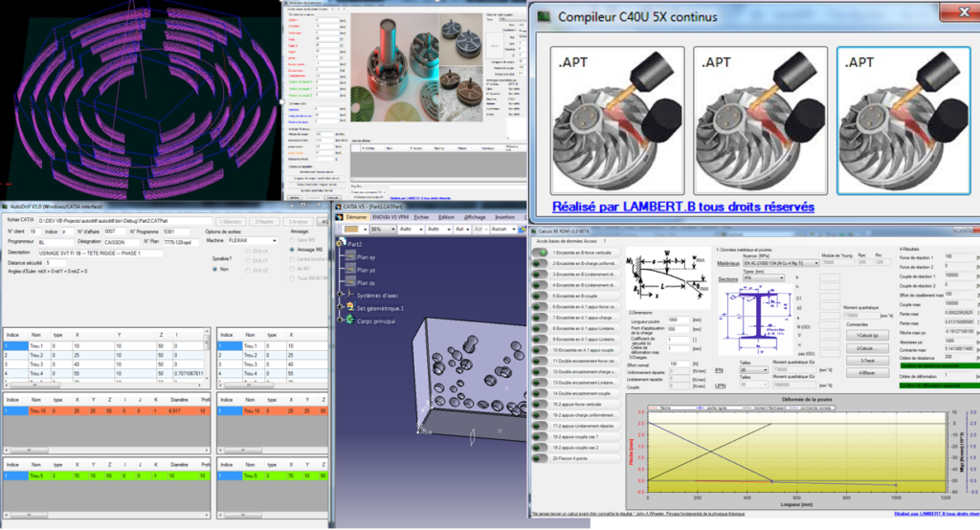Open the Edition menu in CATIA

coord(446,217)
